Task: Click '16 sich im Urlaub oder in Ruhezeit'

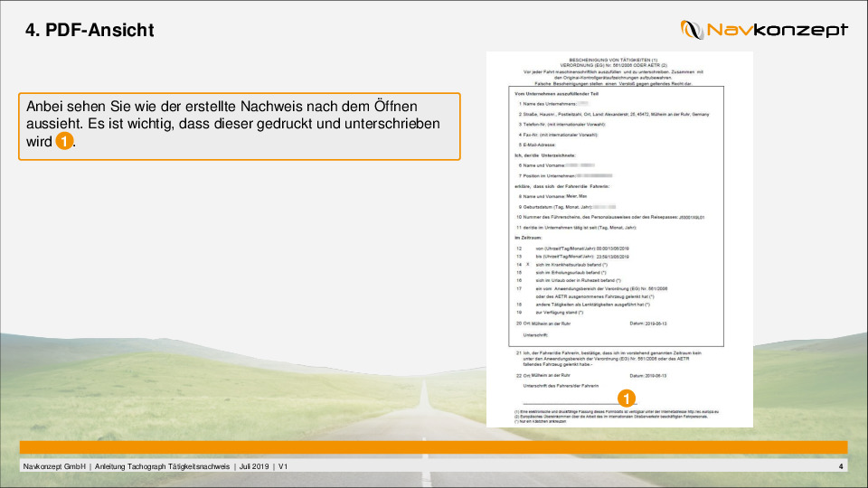Action: pos(569,280)
